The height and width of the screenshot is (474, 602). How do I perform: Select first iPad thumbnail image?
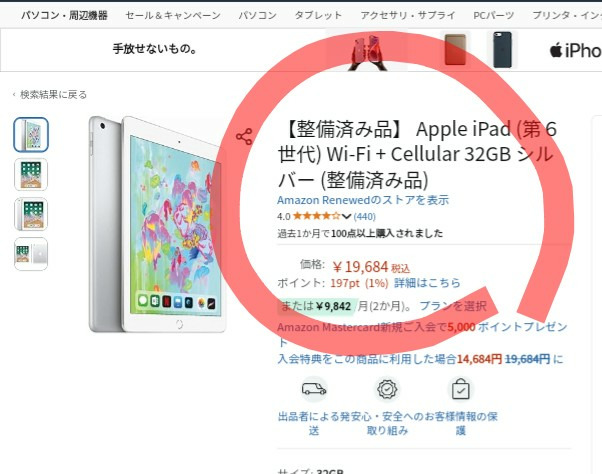click(x=31, y=134)
